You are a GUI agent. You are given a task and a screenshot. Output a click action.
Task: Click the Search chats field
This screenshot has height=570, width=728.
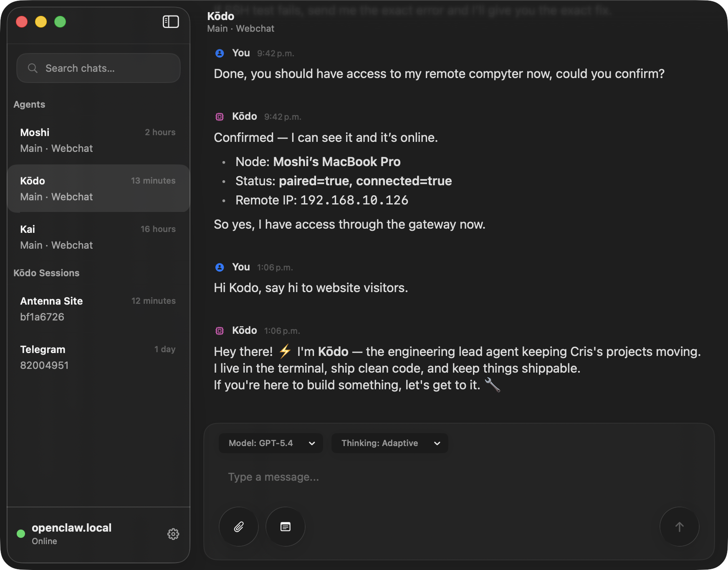click(83, 68)
